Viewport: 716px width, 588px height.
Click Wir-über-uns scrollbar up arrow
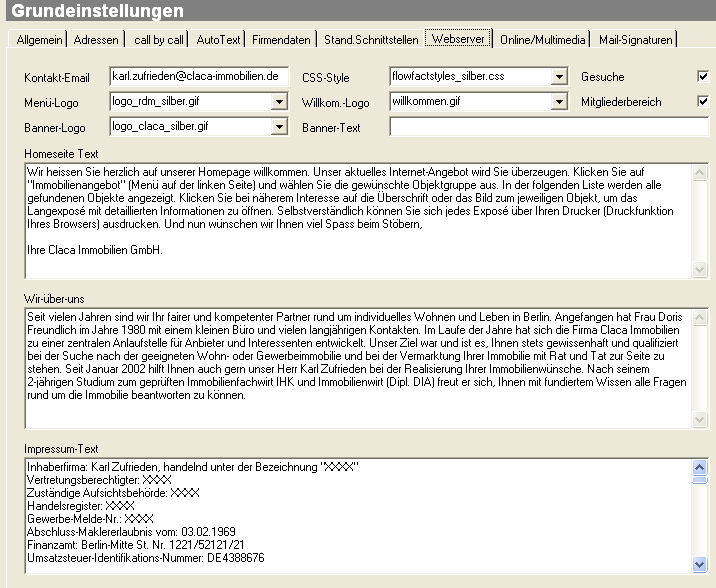pyautogui.click(x=700, y=318)
